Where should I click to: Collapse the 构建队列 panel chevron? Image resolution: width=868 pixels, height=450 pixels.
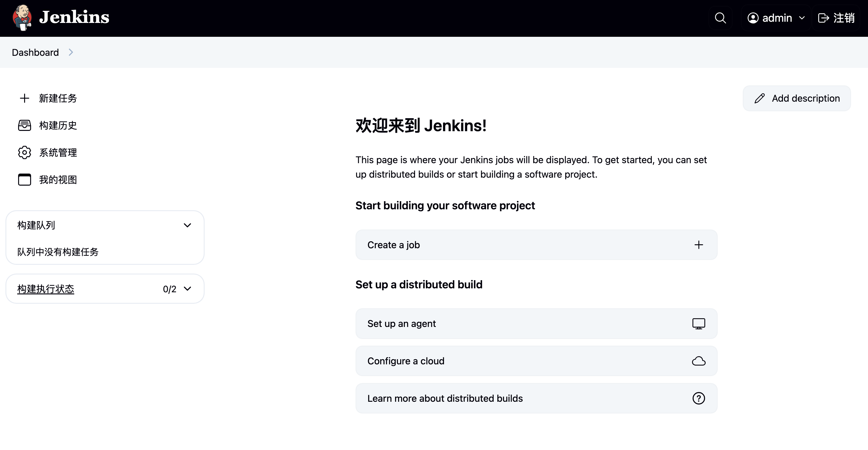[x=187, y=225]
